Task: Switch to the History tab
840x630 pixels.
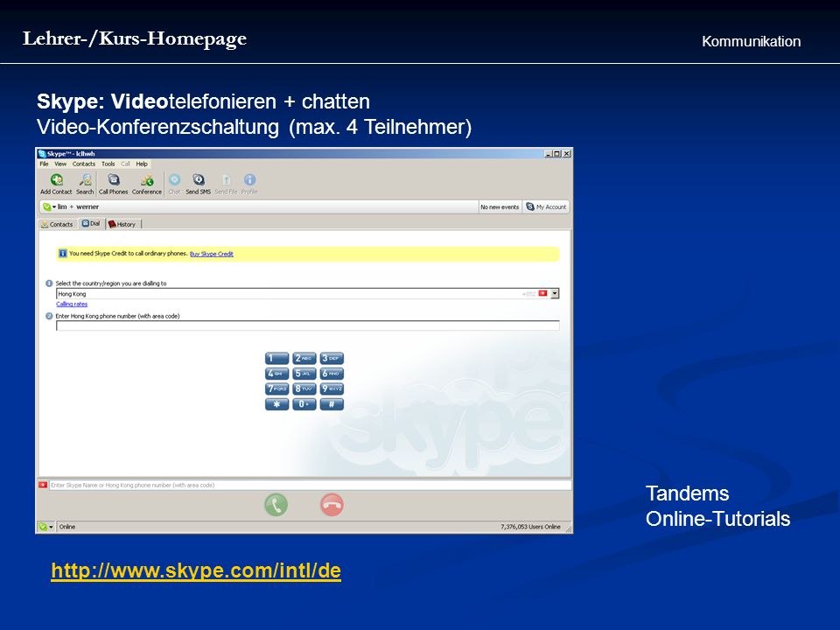Action: pos(122,225)
